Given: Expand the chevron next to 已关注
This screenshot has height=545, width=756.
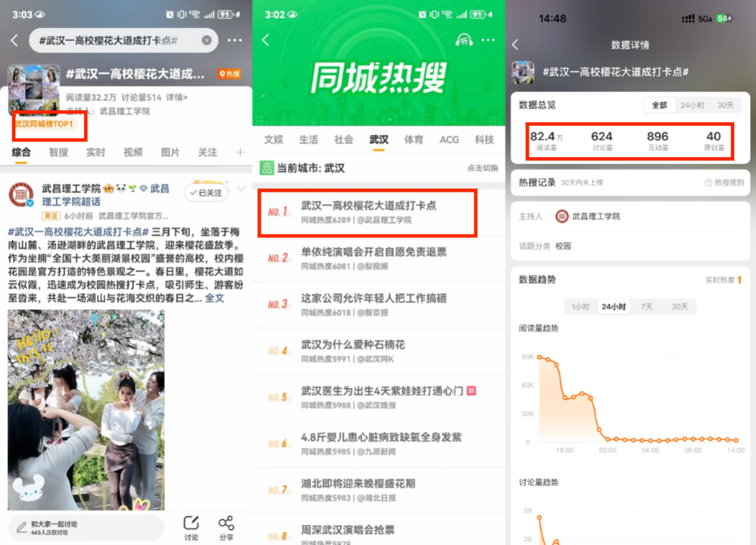Looking at the screenshot, I should [242, 188].
